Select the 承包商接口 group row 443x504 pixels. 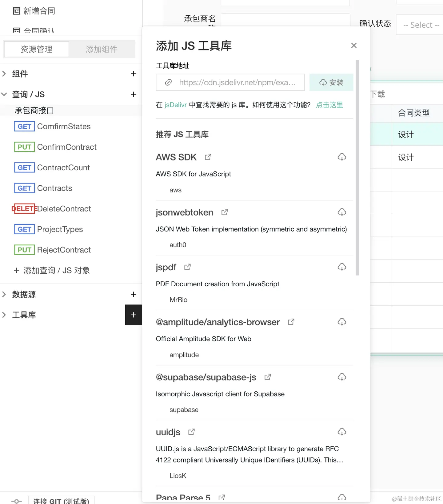click(x=71, y=110)
